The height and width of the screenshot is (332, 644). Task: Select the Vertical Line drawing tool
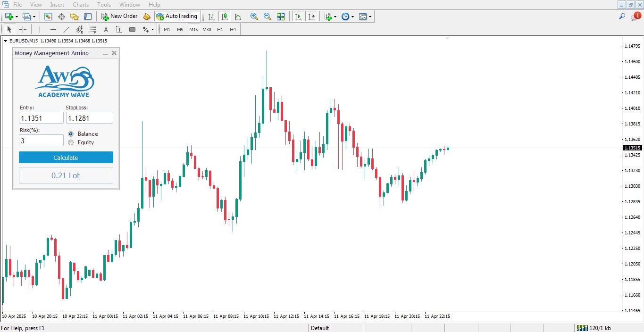[x=40, y=29]
